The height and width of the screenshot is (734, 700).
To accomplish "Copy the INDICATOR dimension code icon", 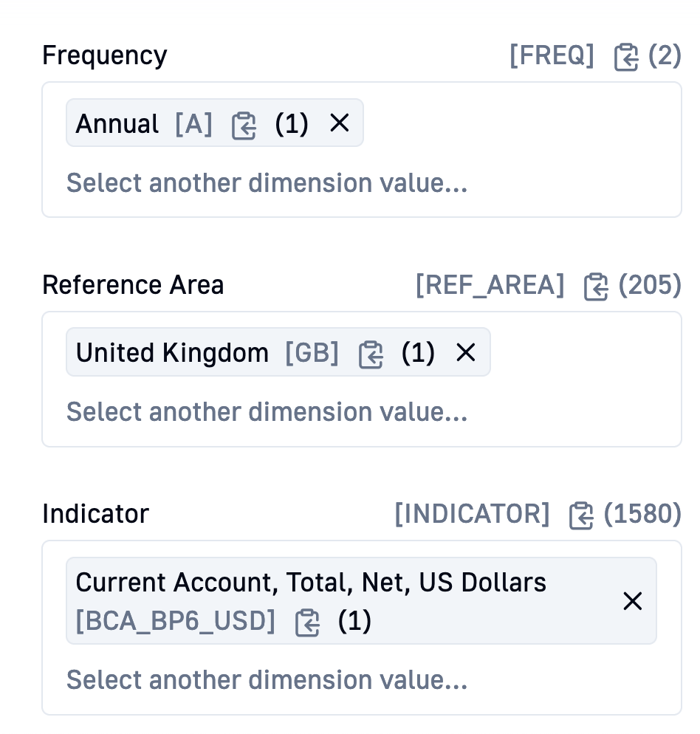I will coord(582,516).
